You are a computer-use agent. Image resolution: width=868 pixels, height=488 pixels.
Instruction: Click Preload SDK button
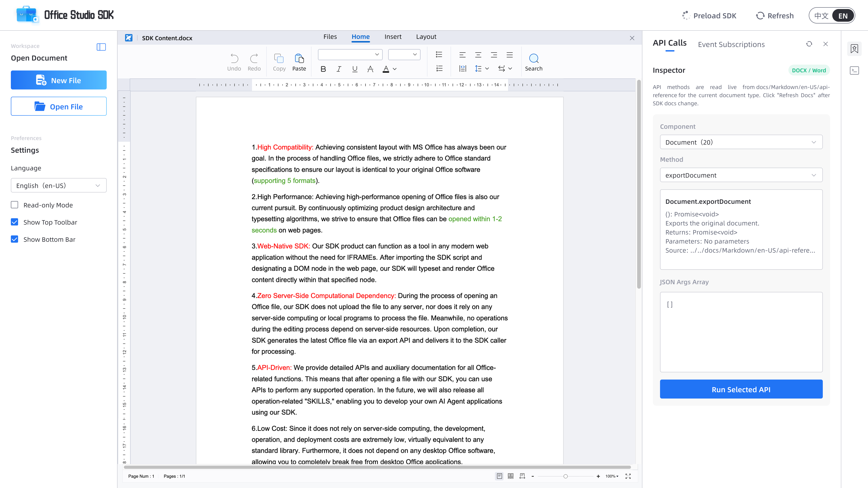709,16
